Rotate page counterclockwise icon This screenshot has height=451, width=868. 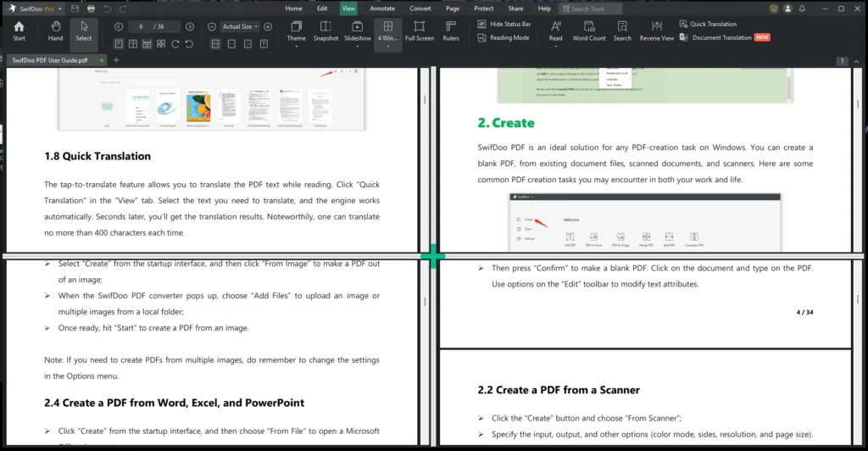point(189,44)
